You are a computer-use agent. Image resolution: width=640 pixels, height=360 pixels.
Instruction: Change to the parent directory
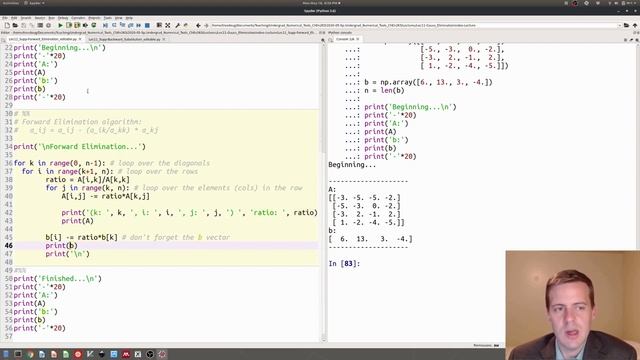[635, 25]
